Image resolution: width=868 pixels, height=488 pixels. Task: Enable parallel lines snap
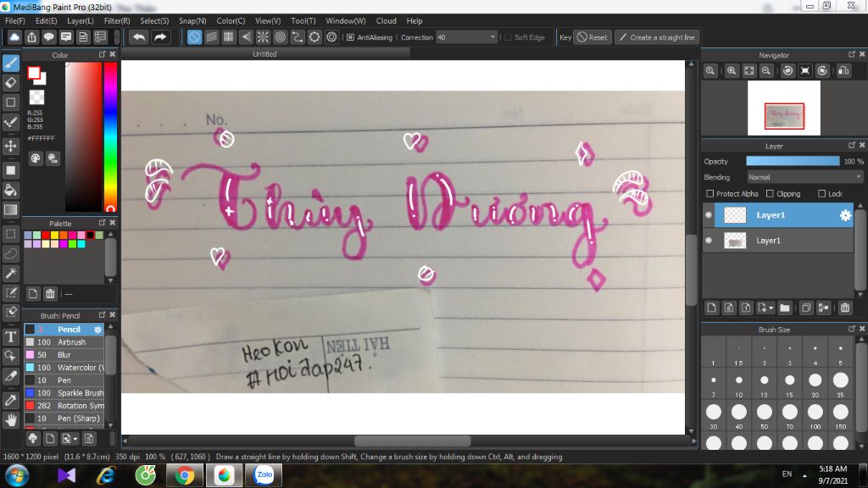(211, 37)
